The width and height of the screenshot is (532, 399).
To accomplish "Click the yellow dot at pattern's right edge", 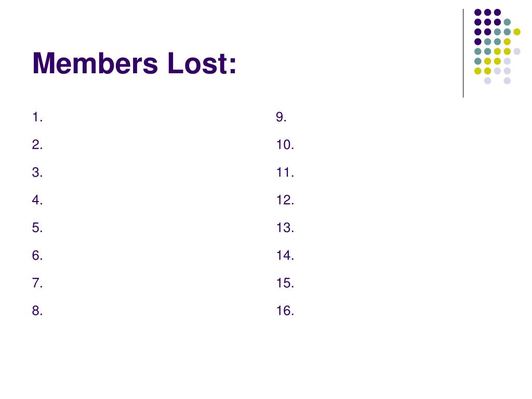I will click(517, 32).
